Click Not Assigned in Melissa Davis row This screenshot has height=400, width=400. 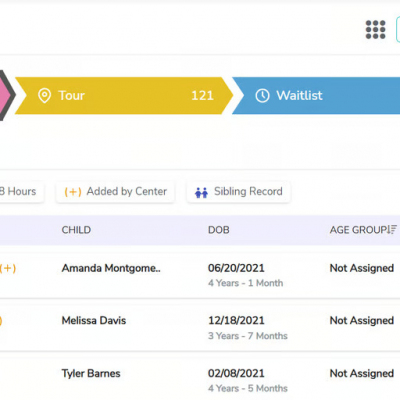point(362,321)
